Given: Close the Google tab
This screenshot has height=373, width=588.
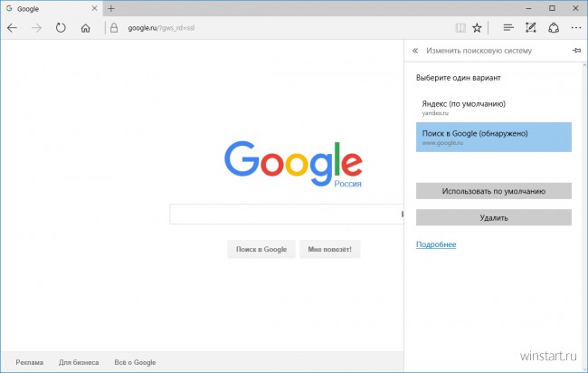Looking at the screenshot, I should click(94, 8).
